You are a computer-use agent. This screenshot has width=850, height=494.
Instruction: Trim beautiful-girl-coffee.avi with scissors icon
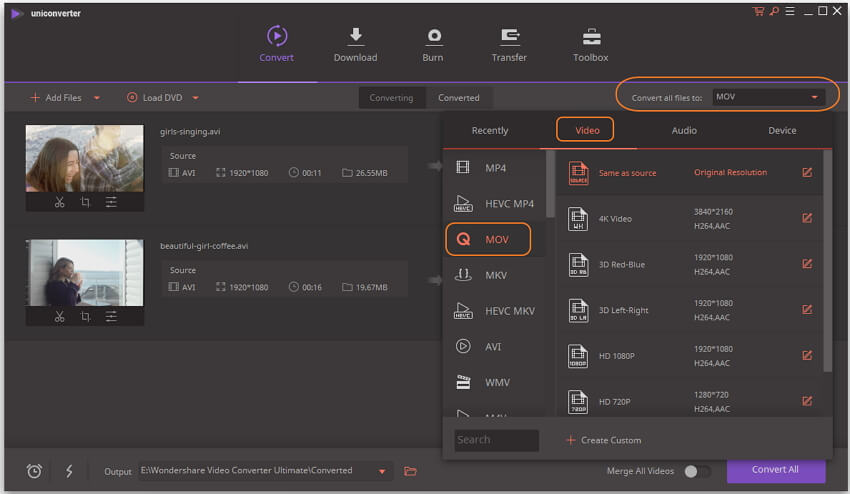(60, 317)
